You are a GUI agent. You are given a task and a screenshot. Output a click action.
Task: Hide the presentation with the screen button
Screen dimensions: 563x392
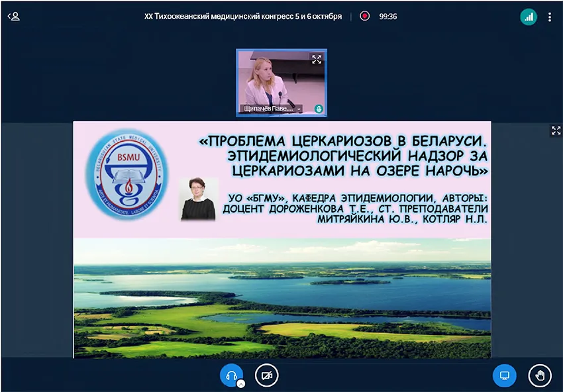(x=504, y=375)
